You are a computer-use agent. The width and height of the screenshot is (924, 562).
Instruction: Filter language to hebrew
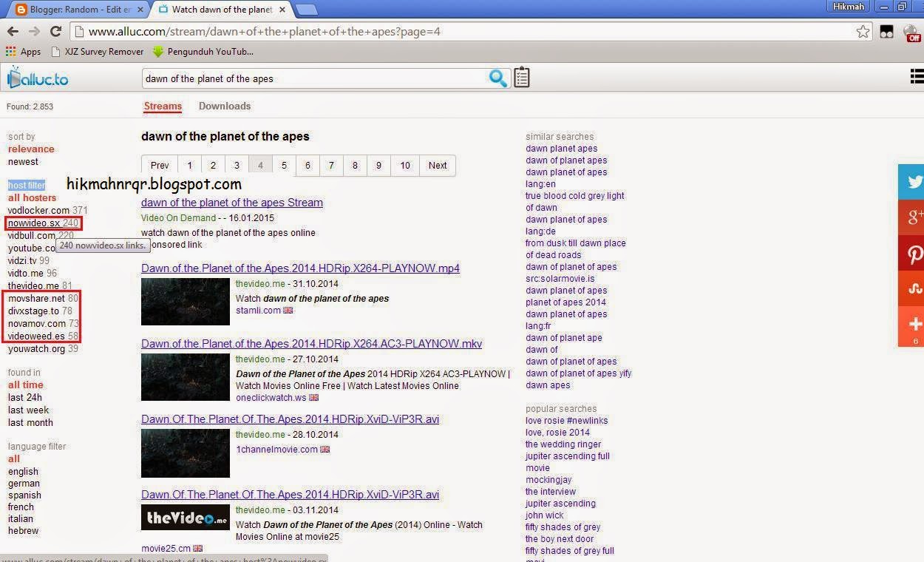(23, 531)
